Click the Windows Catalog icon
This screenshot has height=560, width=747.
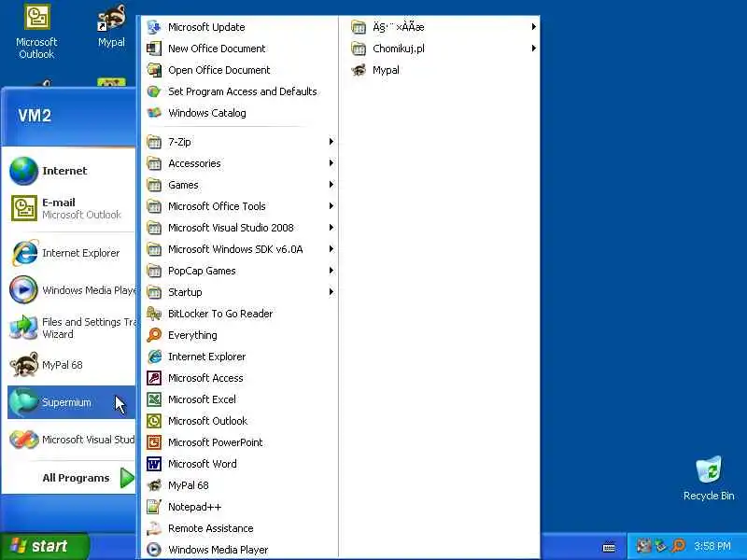click(x=154, y=113)
